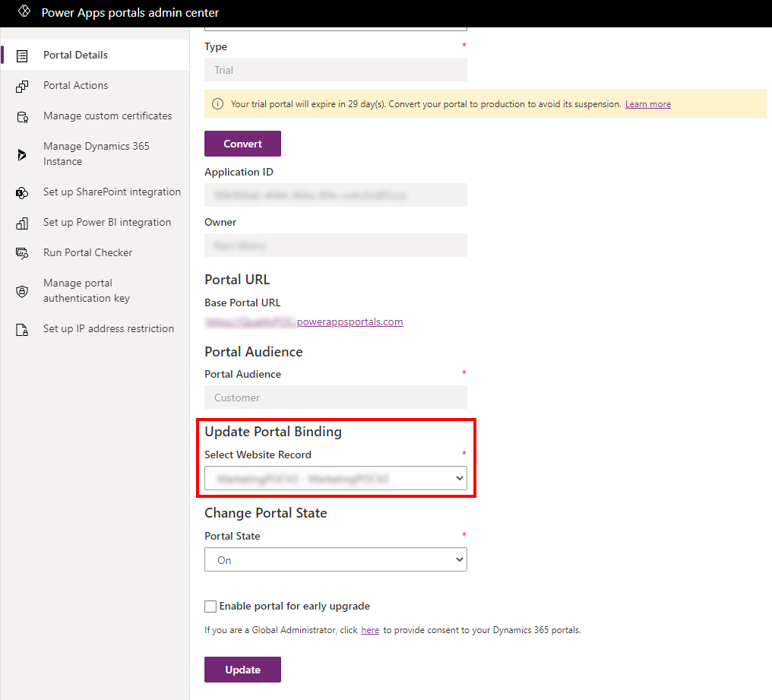The image size is (772, 700).
Task: Click the Convert button
Action: tap(242, 143)
